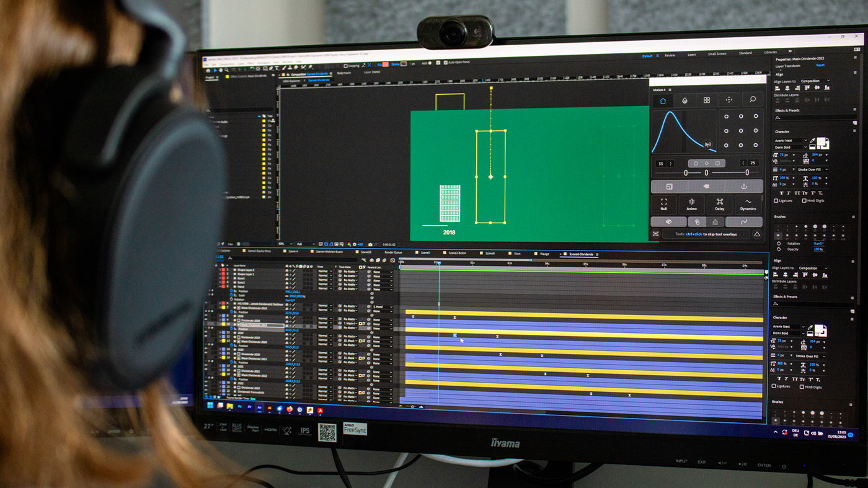Open the Align Layers to Composition dropdown at top
This screenshot has width=868, height=488.
814,81
